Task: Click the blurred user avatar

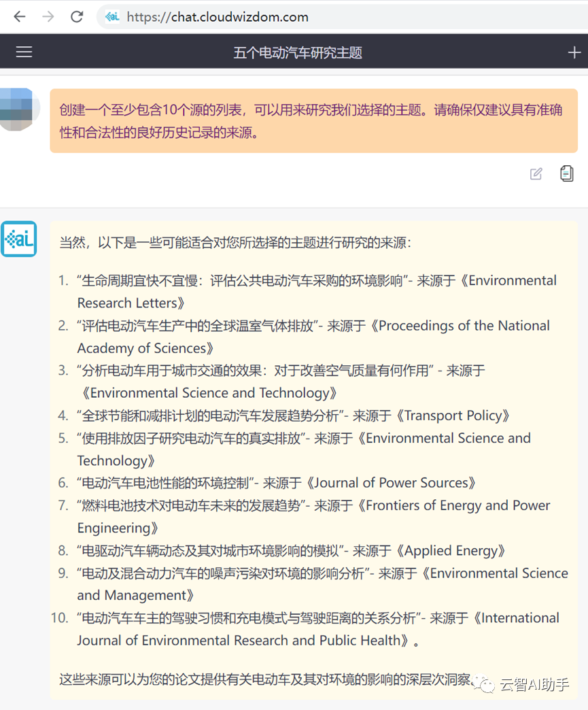Action: 18,109
